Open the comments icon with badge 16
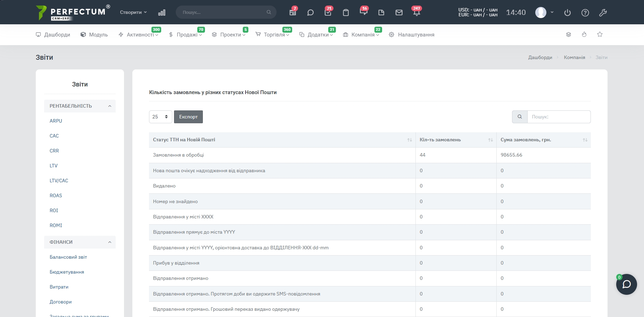The image size is (644, 317). pyautogui.click(x=363, y=12)
